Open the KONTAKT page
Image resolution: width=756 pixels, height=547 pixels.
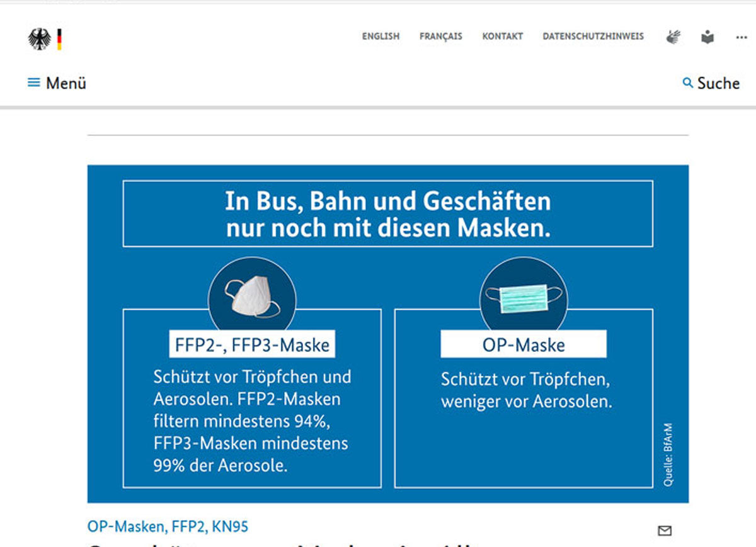[502, 37]
